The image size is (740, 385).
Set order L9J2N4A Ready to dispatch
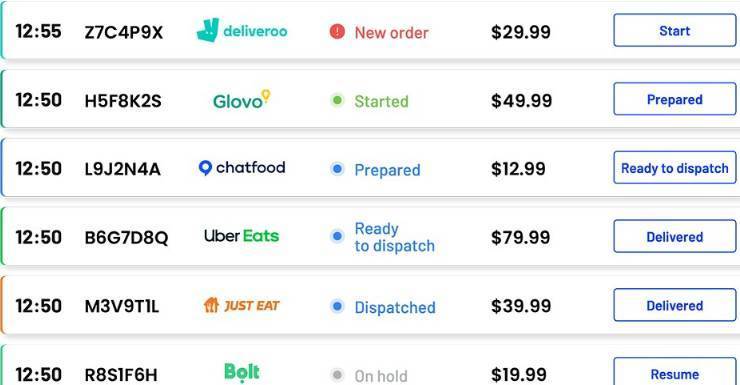pyautogui.click(x=674, y=167)
